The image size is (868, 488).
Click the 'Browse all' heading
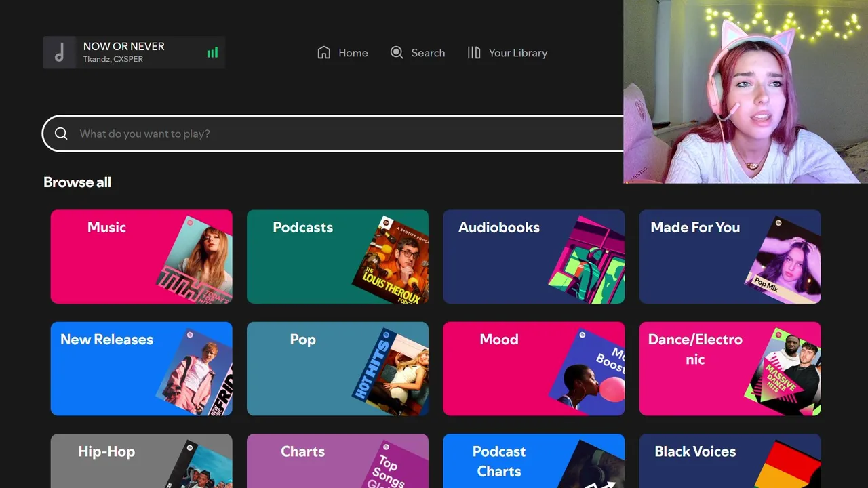[77, 182]
